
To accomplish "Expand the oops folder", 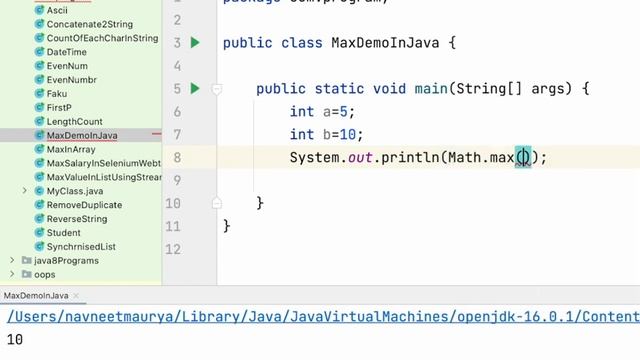I will pos(12,274).
